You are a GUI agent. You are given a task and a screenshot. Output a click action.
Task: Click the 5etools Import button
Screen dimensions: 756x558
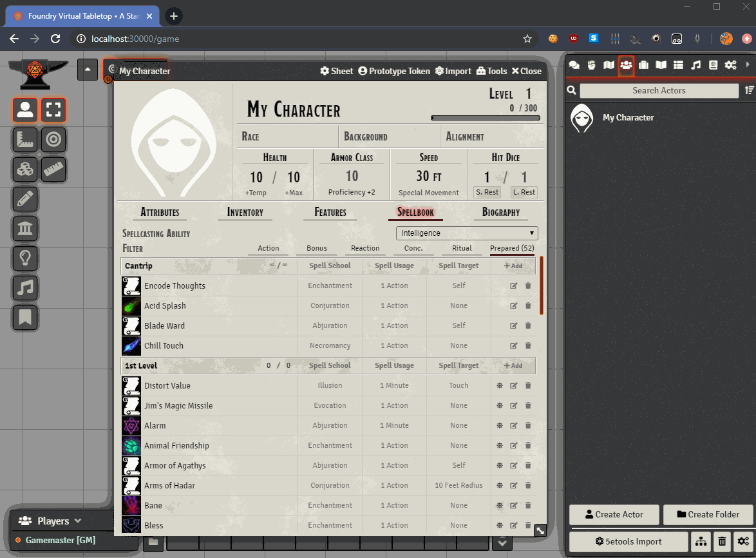(x=628, y=542)
